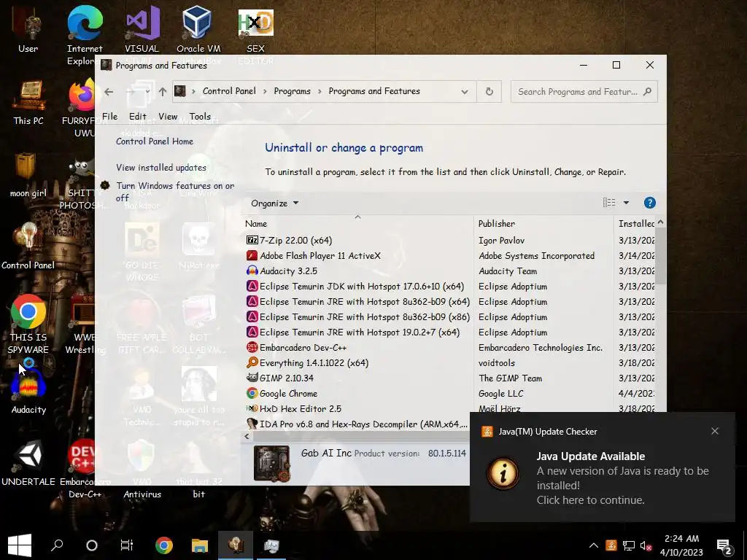747x560 pixels.
Task: Open View installed updates link
Action: tap(161, 168)
